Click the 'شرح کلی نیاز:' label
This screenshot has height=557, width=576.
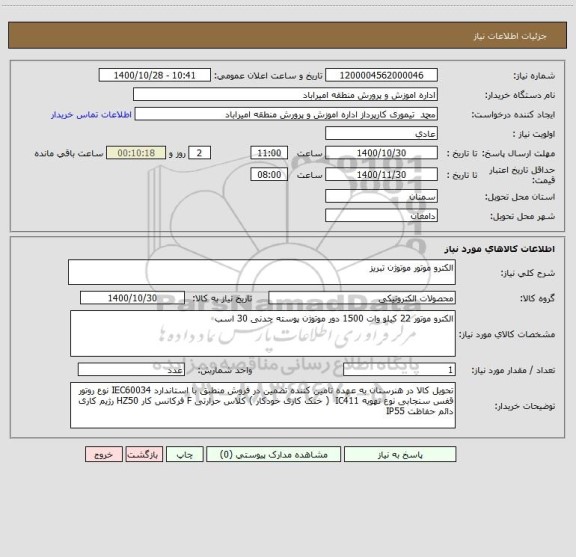pyautogui.click(x=528, y=273)
